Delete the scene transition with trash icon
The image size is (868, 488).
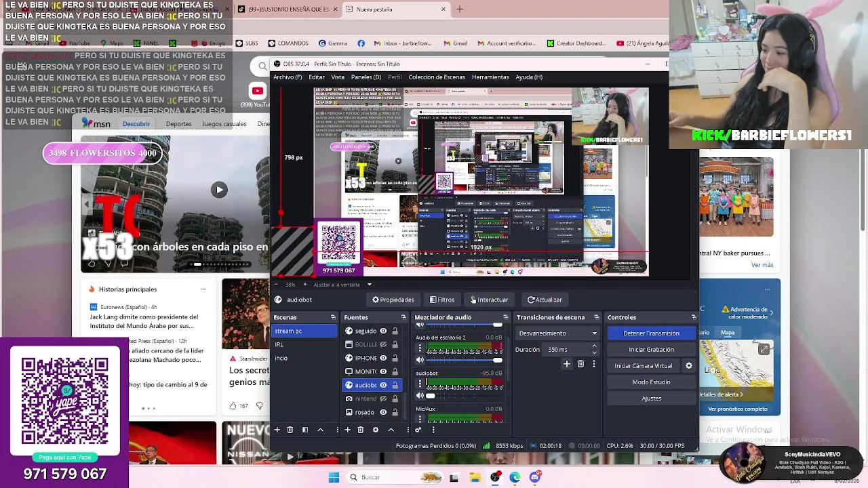pos(580,364)
